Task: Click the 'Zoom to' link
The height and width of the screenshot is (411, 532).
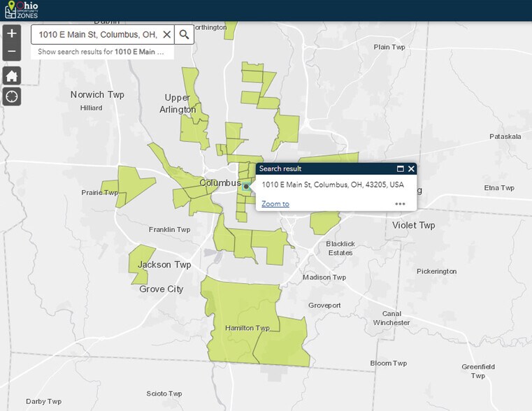Action: pyautogui.click(x=275, y=204)
